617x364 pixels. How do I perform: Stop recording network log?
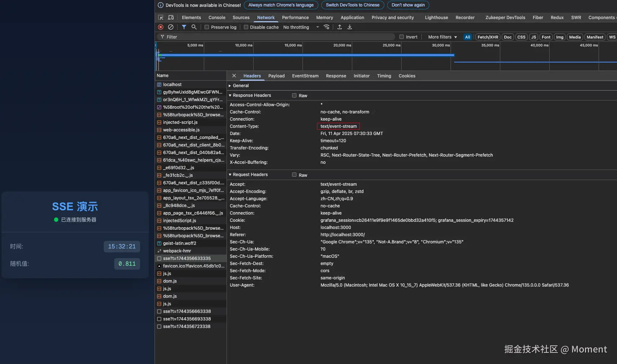tap(161, 27)
